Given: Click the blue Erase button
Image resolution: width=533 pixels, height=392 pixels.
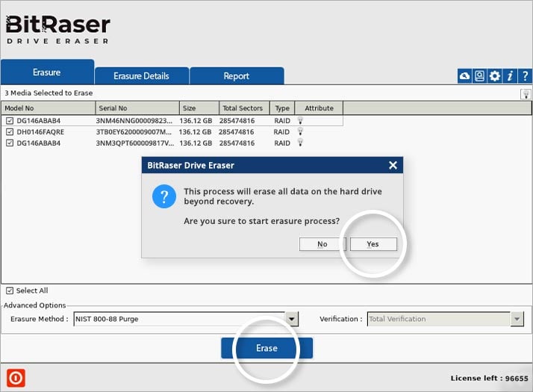Looking at the screenshot, I should point(266,348).
